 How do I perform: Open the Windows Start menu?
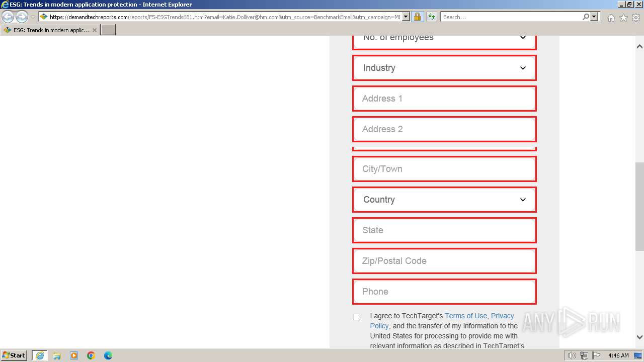pos(14,355)
